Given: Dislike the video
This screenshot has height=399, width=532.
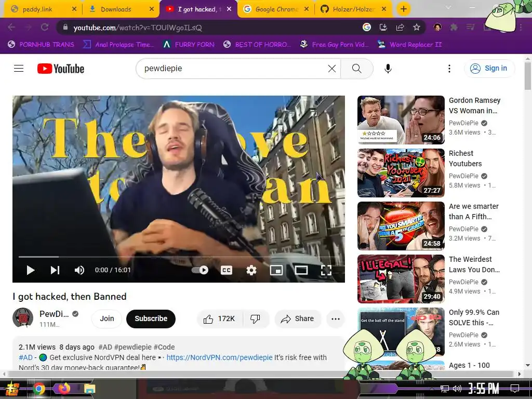Looking at the screenshot, I should click(255, 318).
